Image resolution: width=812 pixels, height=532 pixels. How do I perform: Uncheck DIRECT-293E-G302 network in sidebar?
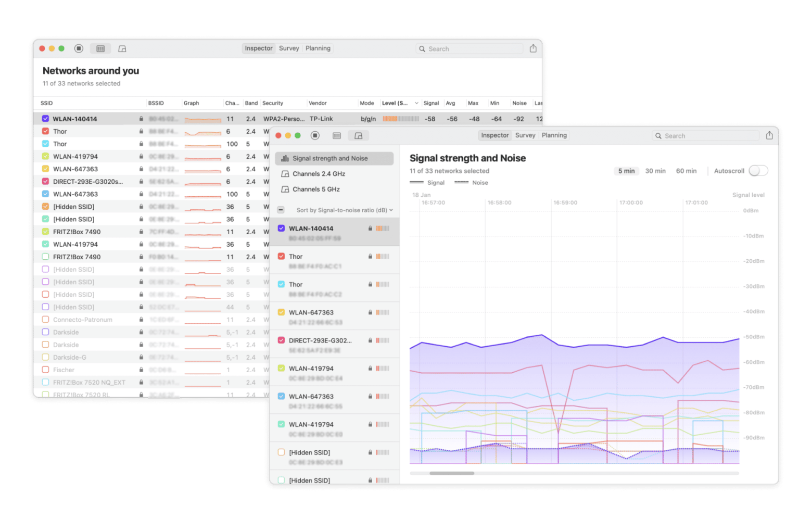click(x=281, y=340)
